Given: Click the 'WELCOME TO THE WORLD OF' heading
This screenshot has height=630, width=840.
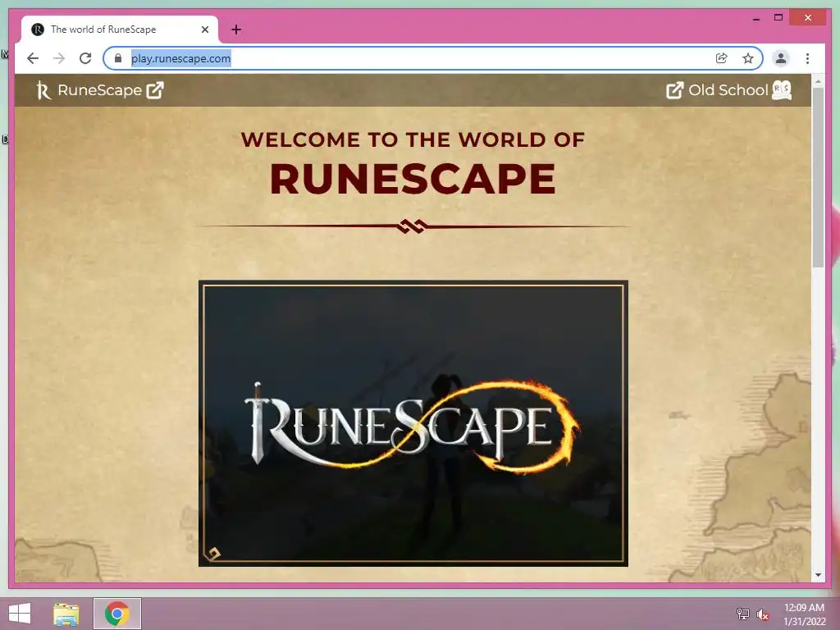Looking at the screenshot, I should click(x=413, y=139).
